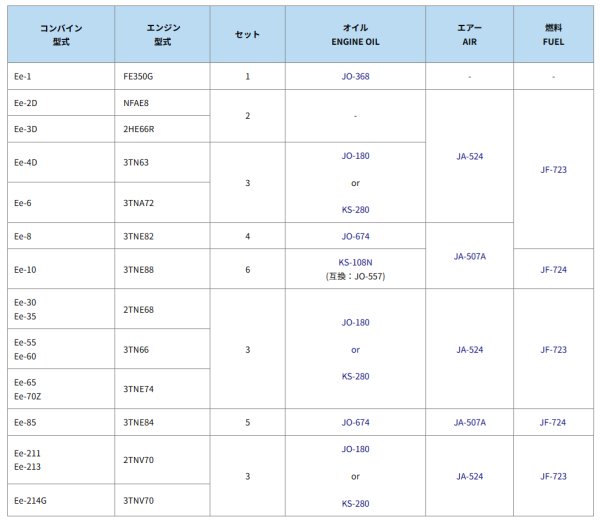Screen dimensions: 600x520
Task: Open the JO-368 oil filter link
Action: pos(355,76)
